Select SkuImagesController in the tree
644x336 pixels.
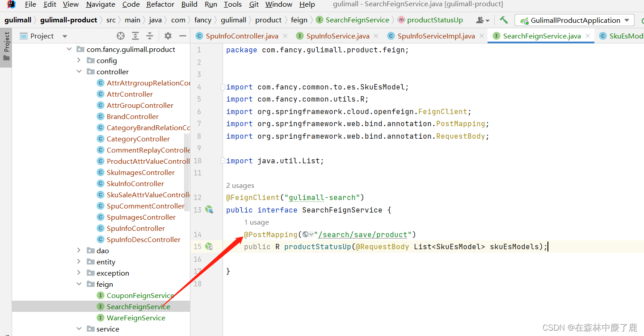pos(140,172)
